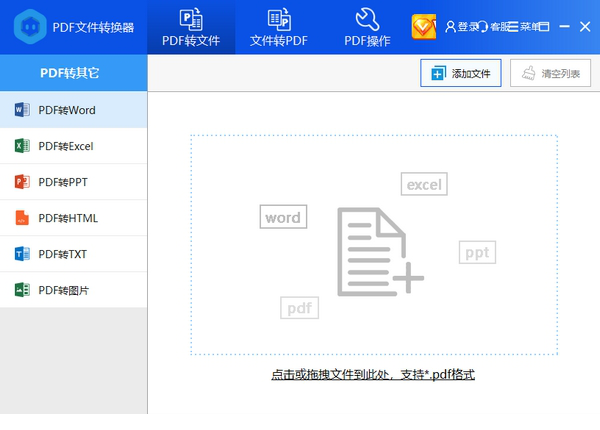Screen dimensions: 600x430
Task: Click the TXT icon beside PDF转TXT
Action: click(x=22, y=254)
